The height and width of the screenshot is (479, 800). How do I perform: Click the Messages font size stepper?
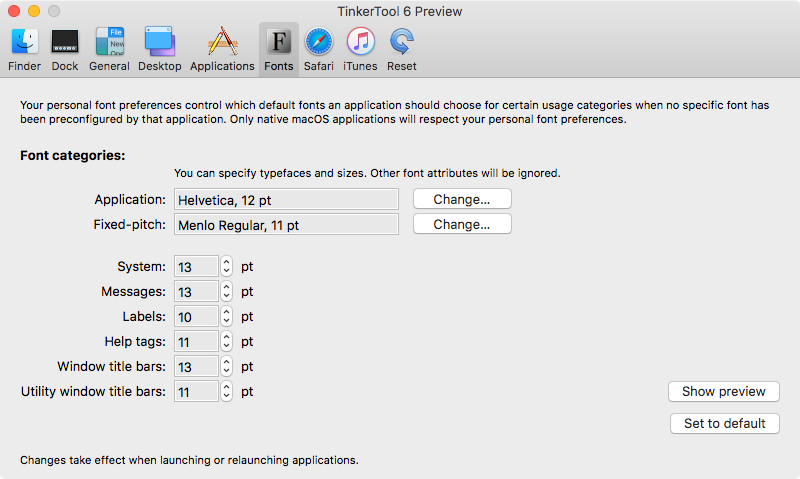[227, 291]
